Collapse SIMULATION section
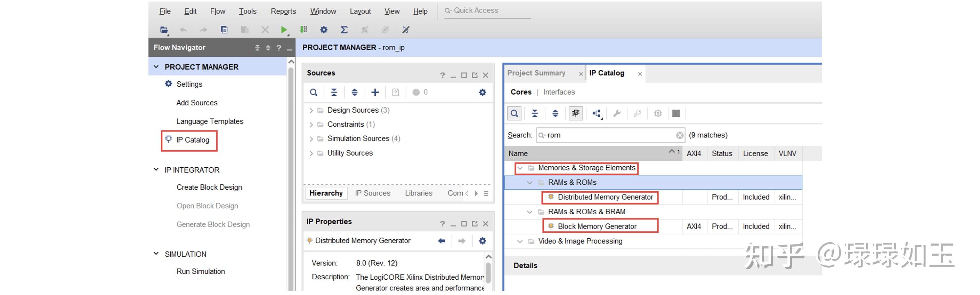The image size is (980, 295). coord(156,254)
